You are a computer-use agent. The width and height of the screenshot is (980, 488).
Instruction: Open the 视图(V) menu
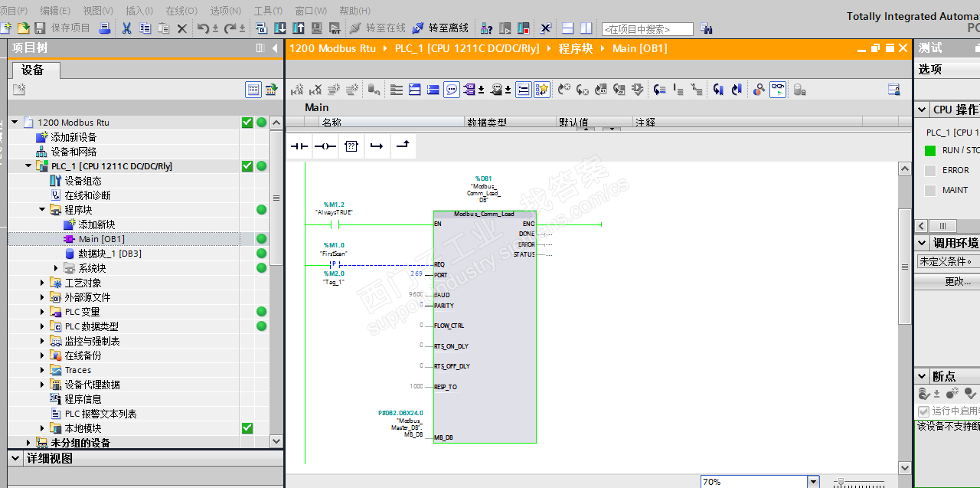[x=98, y=11]
